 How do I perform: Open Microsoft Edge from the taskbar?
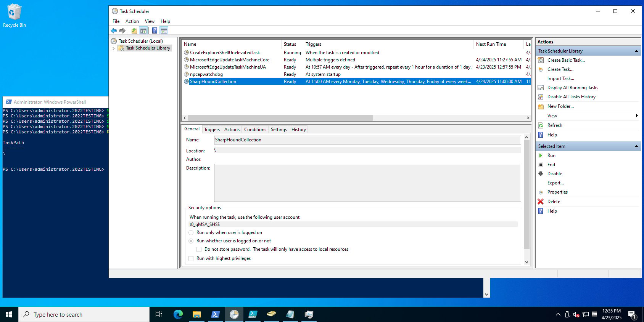(x=178, y=314)
